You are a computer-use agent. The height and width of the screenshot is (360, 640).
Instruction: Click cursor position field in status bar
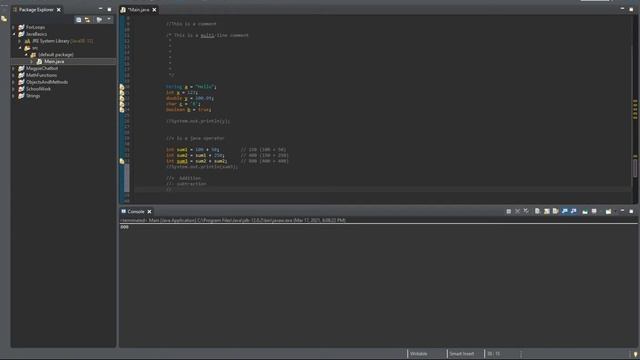click(x=493, y=354)
